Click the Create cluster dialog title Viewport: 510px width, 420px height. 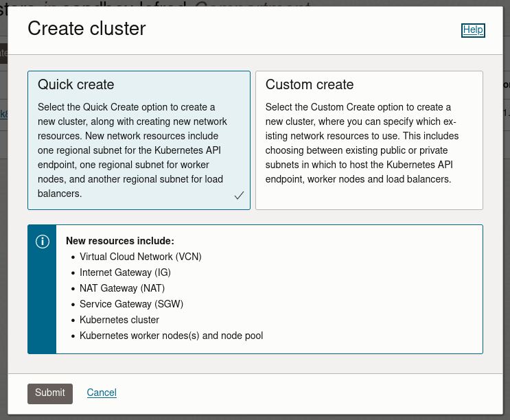(86, 29)
